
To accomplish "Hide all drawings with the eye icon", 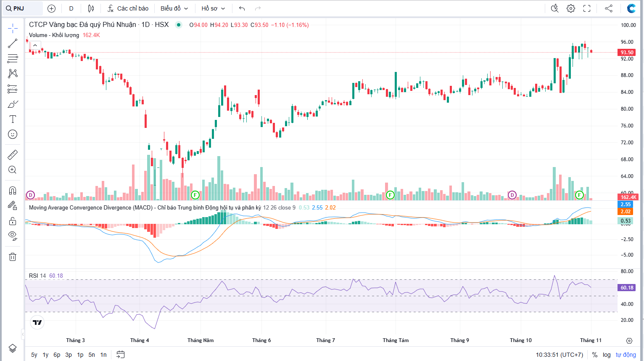I will point(13,236).
